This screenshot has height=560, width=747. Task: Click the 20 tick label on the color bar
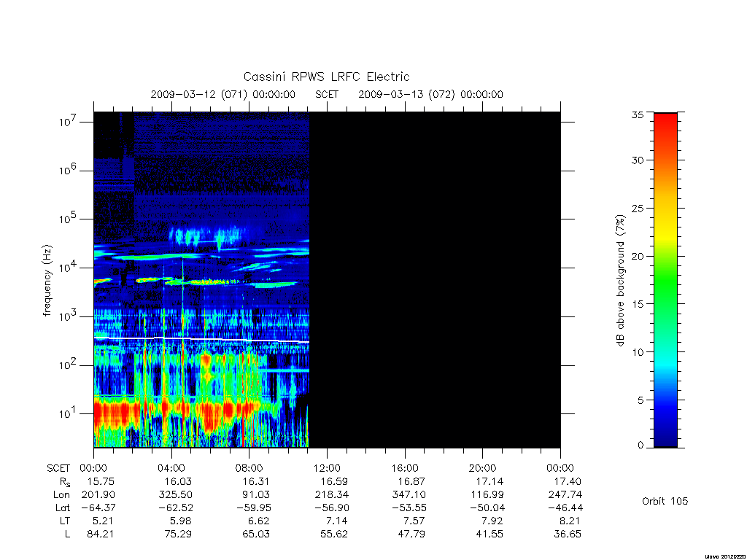tap(638, 256)
